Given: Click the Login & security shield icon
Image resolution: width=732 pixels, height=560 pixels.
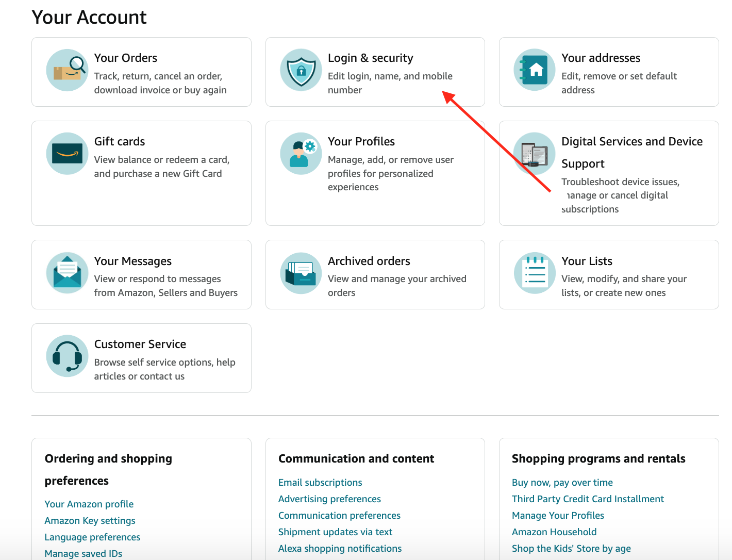Looking at the screenshot, I should pos(301,70).
